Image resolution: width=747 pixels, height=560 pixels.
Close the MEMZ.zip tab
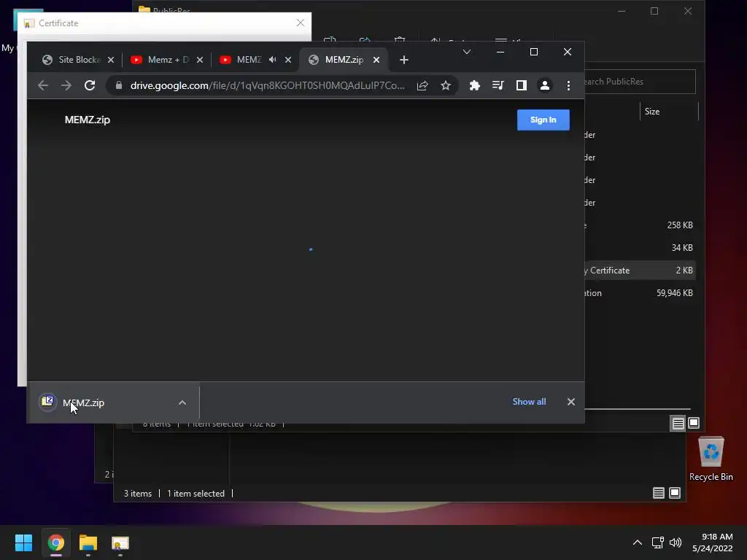coord(376,60)
